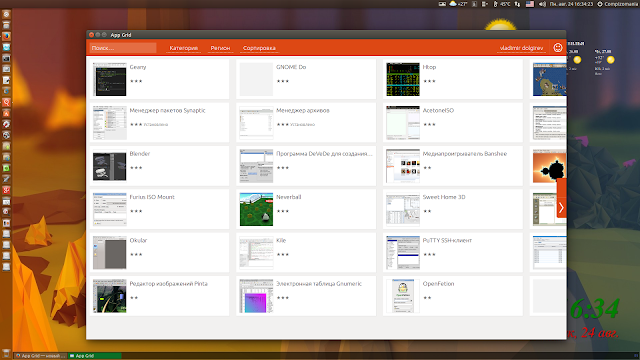Click the smiley face account icon
The height and width of the screenshot is (360, 640).
click(558, 48)
